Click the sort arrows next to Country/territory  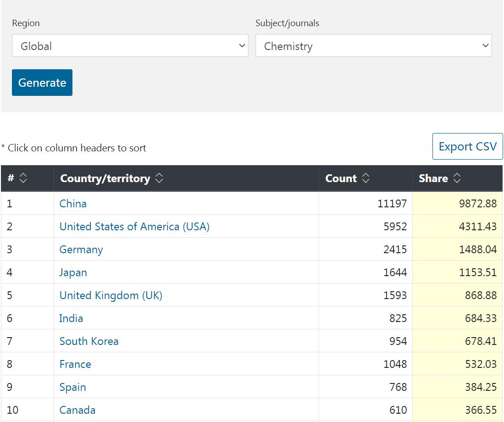click(x=159, y=178)
